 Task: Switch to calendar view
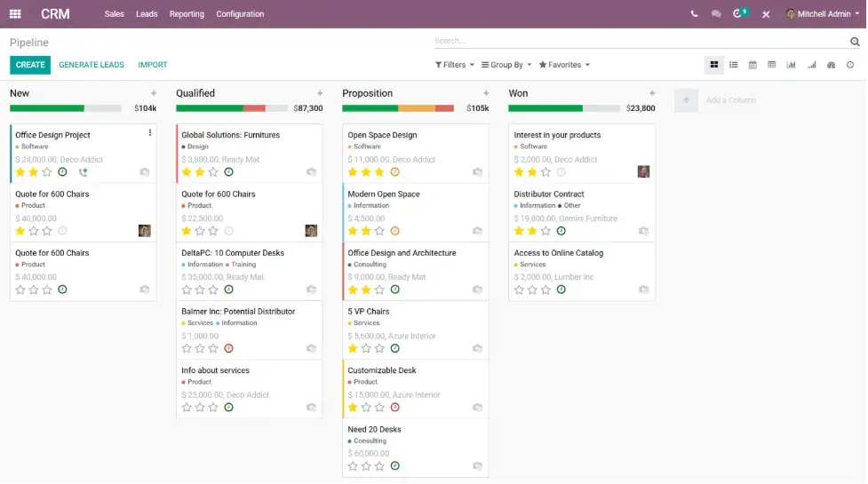pyautogui.click(x=753, y=65)
